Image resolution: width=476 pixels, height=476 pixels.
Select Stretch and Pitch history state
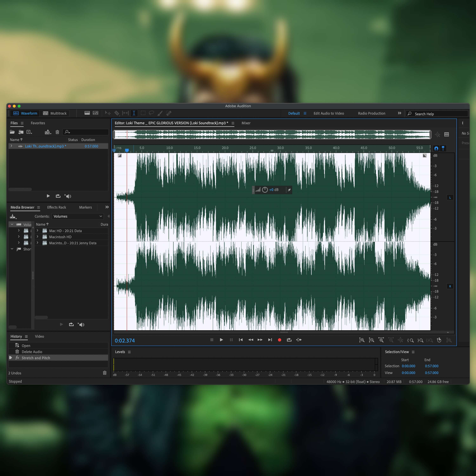click(58, 358)
